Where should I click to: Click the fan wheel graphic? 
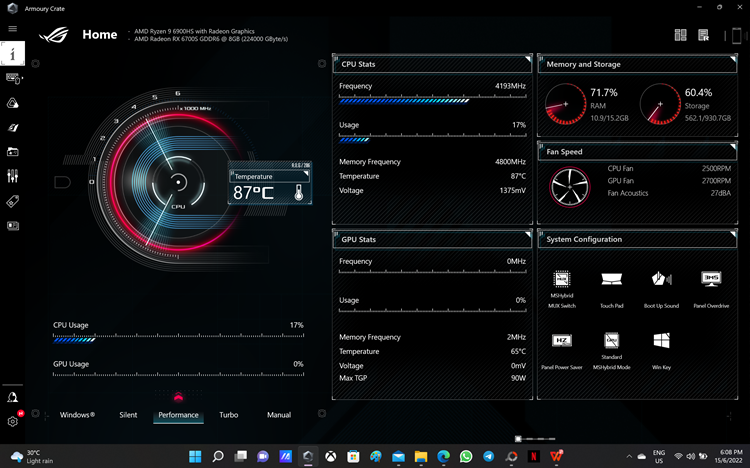(569, 187)
